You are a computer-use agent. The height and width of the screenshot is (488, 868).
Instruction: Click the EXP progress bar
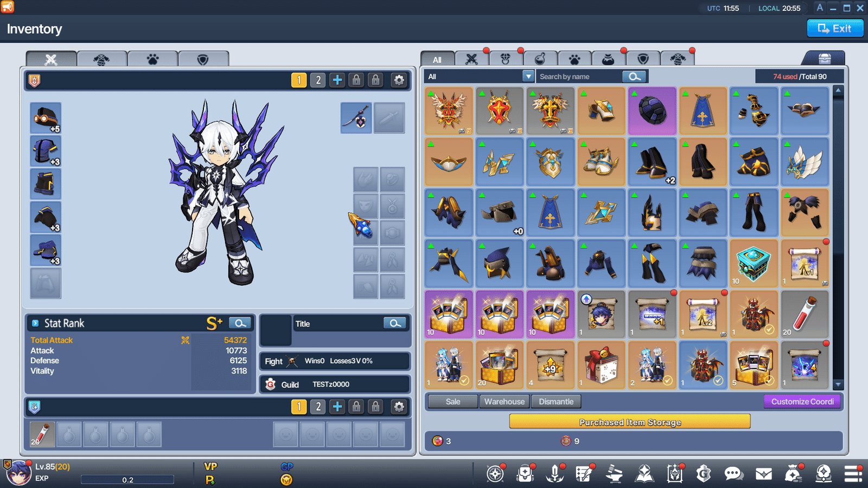coord(127,479)
